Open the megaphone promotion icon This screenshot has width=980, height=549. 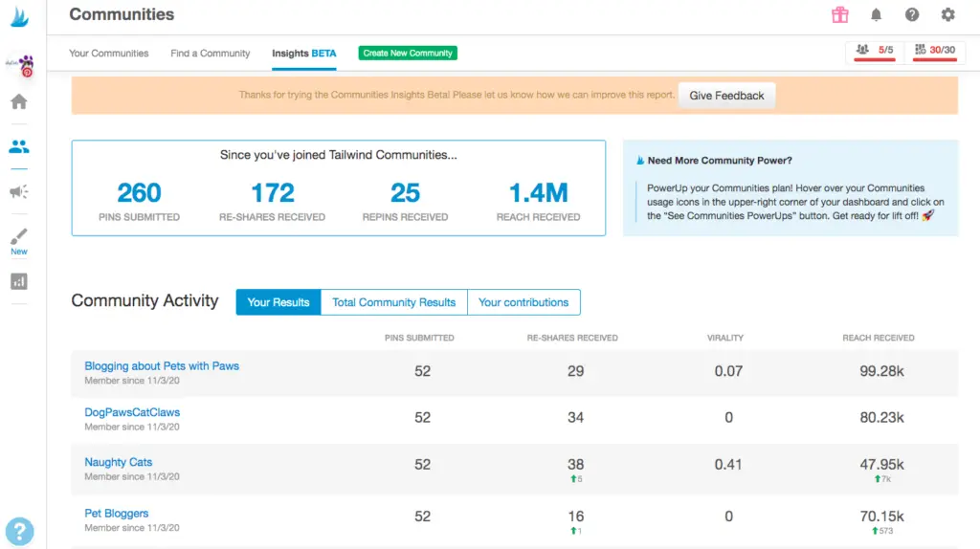19,191
